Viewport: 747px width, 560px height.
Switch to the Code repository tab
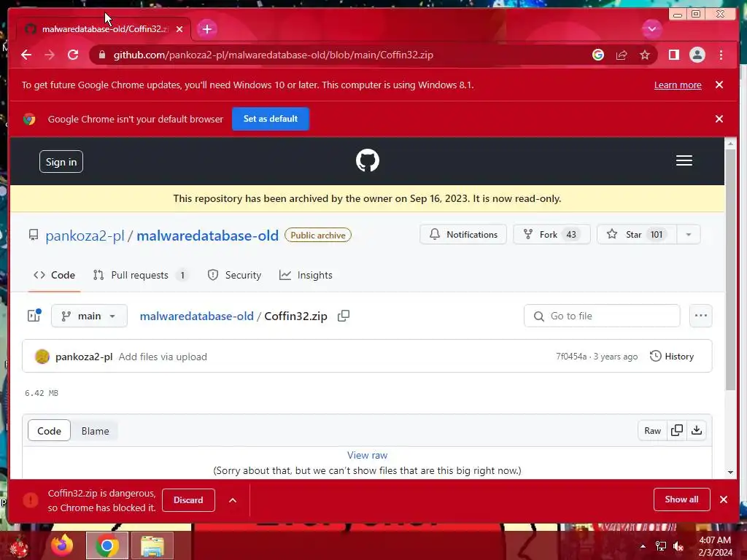pos(54,275)
